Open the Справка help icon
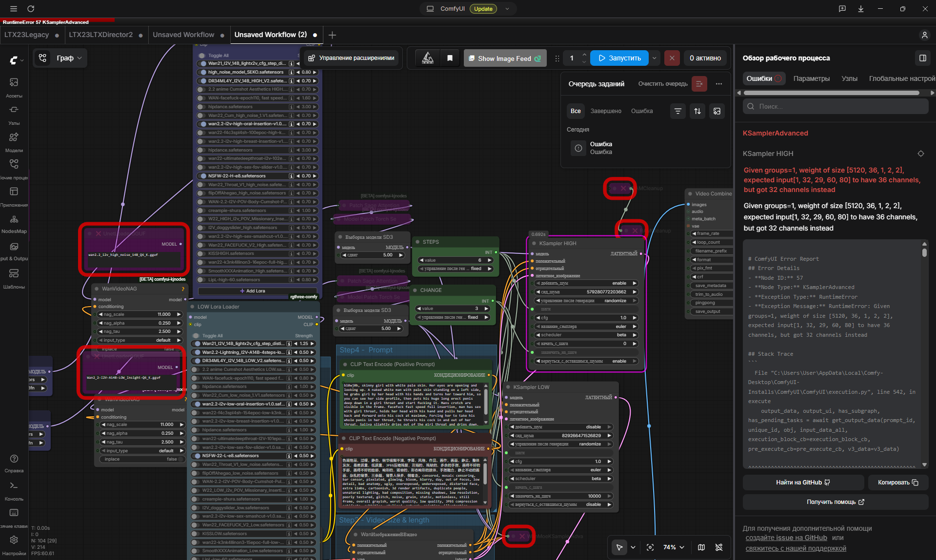 pyautogui.click(x=14, y=463)
